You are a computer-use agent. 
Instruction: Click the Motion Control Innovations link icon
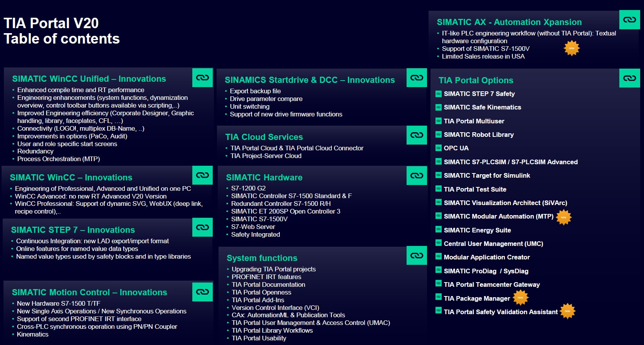pyautogui.click(x=202, y=291)
